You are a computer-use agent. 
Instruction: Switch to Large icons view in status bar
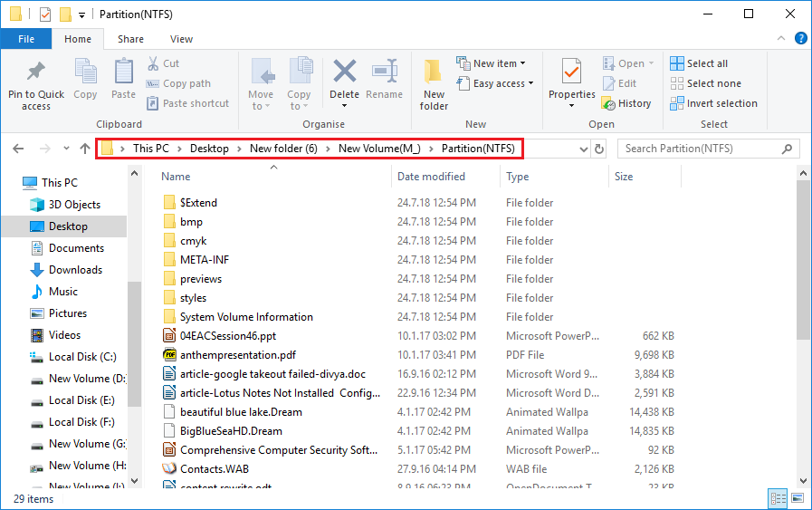pyautogui.click(x=798, y=498)
